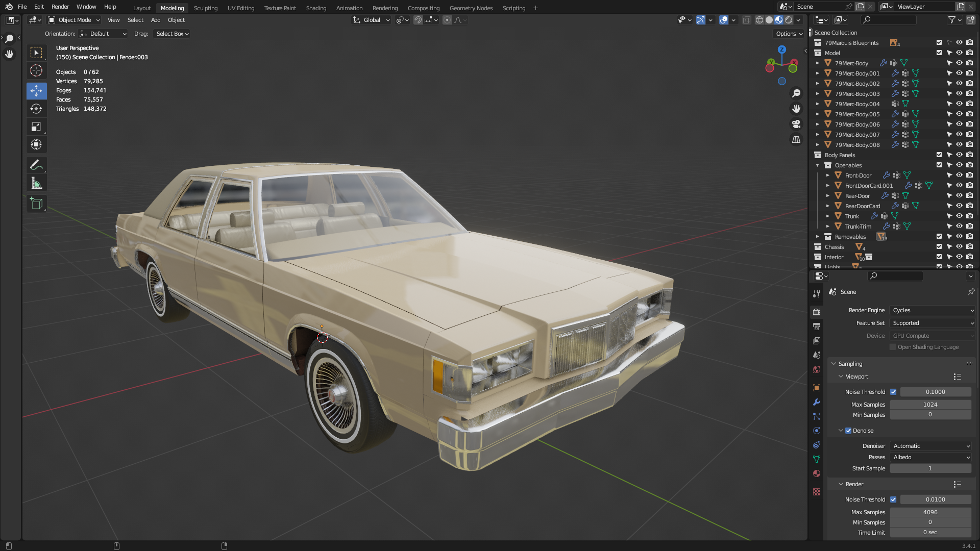Choose the Annotate pencil tool
Image resolution: width=980 pixels, height=551 pixels.
(36, 165)
